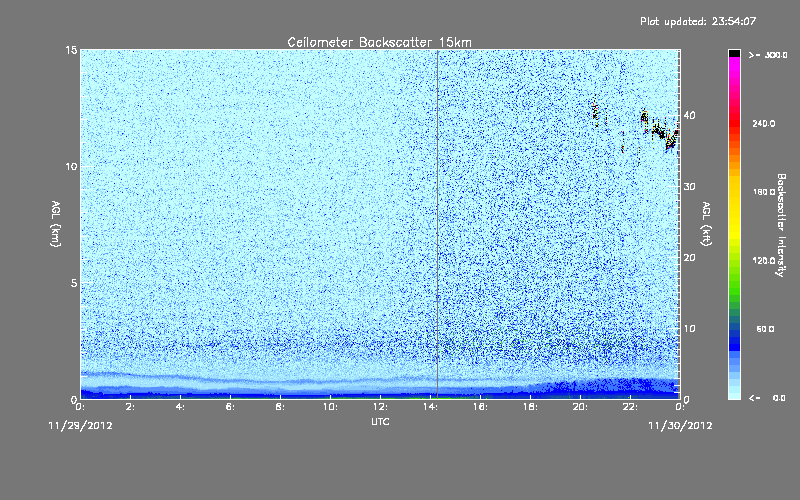Click the '180.0' colorbar value

tap(764, 192)
